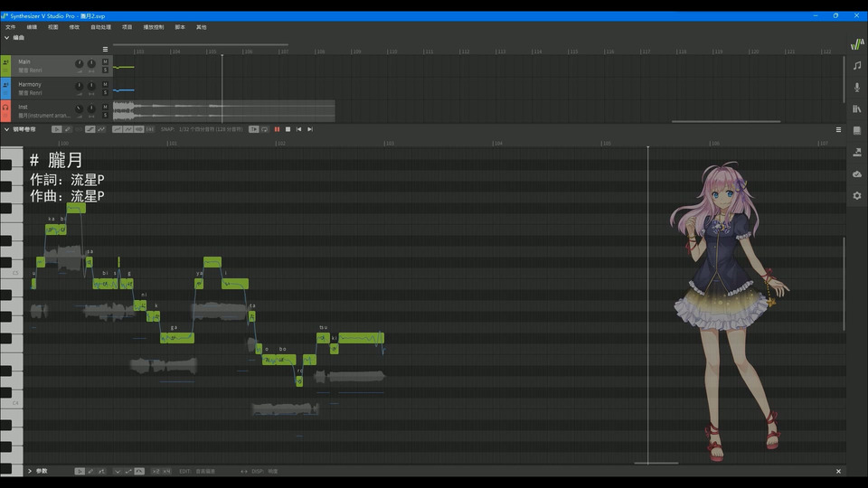Image resolution: width=868 pixels, height=488 pixels.
Task: Open the 自动处理 (Auto-process) menu
Action: 100,27
